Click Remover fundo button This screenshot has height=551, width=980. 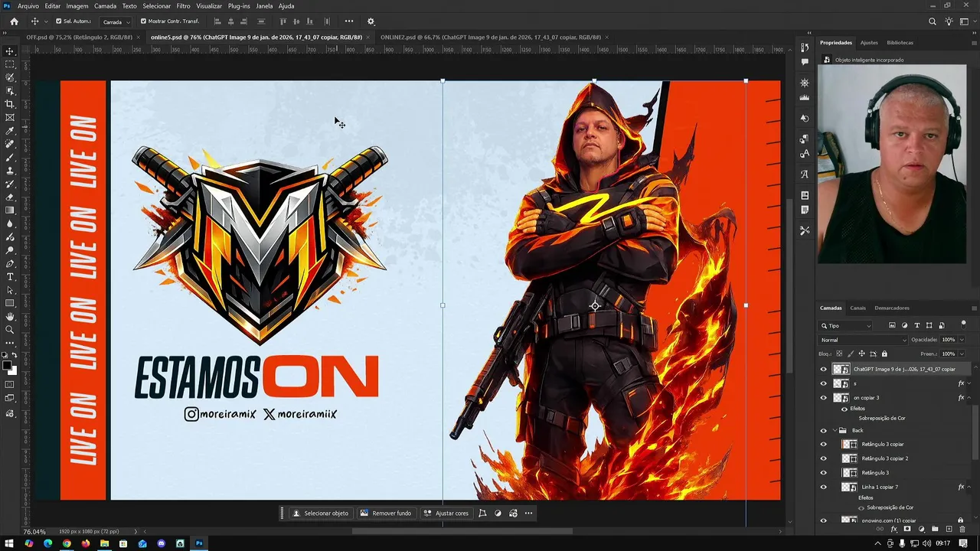point(385,513)
